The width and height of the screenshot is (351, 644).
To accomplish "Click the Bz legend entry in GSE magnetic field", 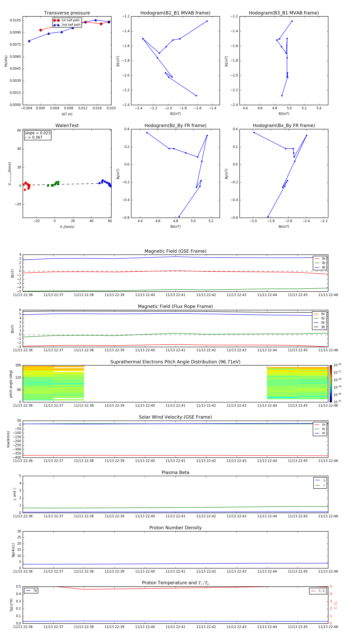I will pos(320,268).
